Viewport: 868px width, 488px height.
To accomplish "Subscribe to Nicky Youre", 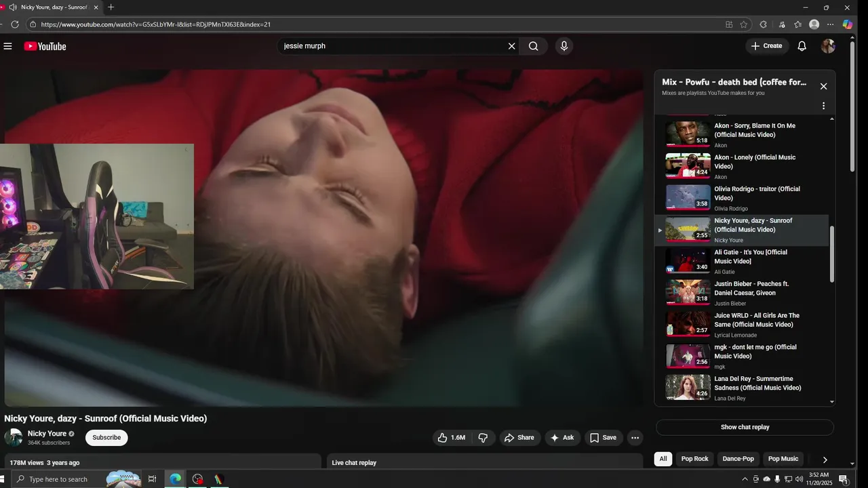I will [106, 438].
